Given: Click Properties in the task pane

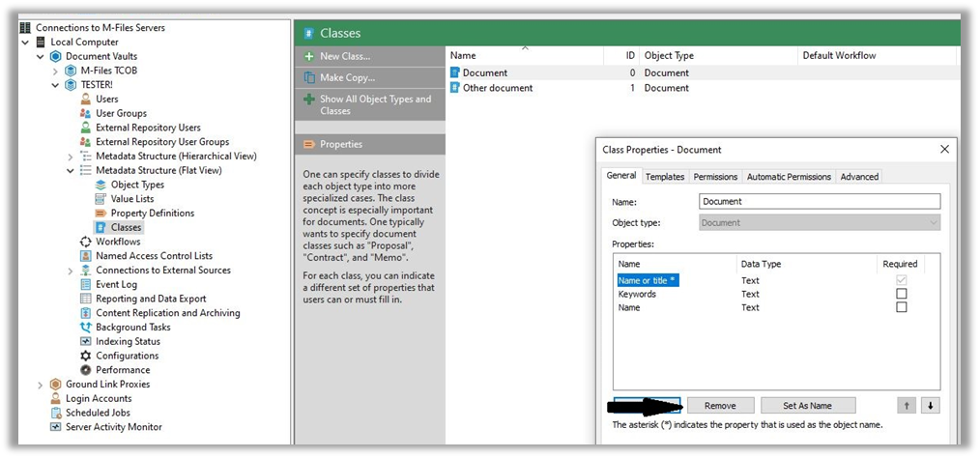Looking at the screenshot, I should point(370,144).
